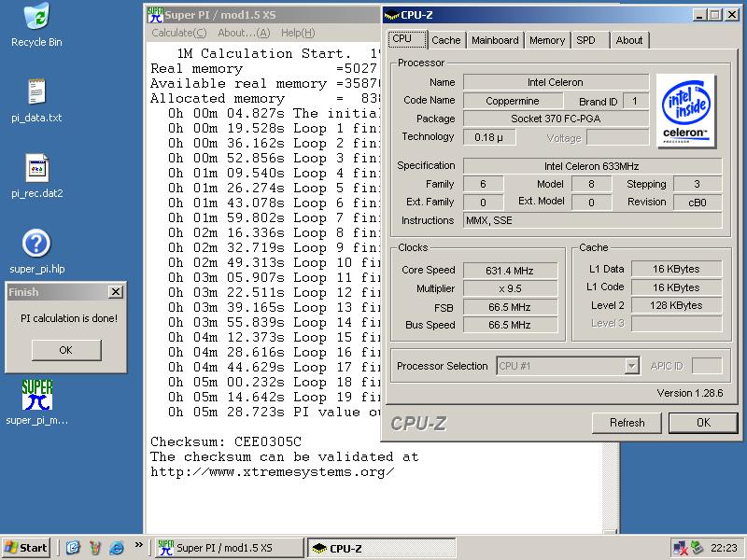Open the Start menu

[x=26, y=548]
